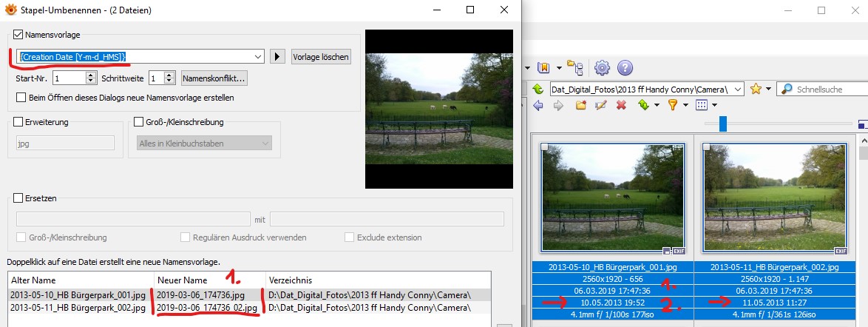The image size is (868, 327).
Task: Click the yellow favorites star icon
Action: click(x=756, y=89)
